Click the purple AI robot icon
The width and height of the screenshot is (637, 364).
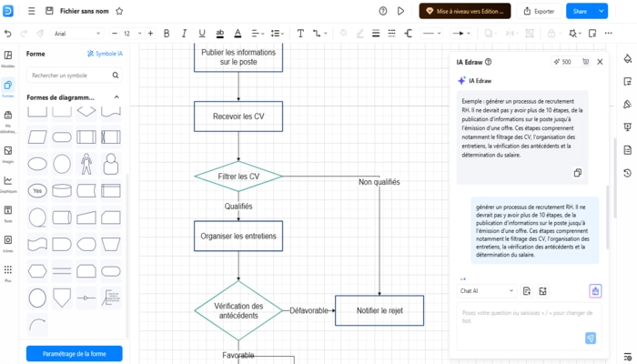point(595,291)
